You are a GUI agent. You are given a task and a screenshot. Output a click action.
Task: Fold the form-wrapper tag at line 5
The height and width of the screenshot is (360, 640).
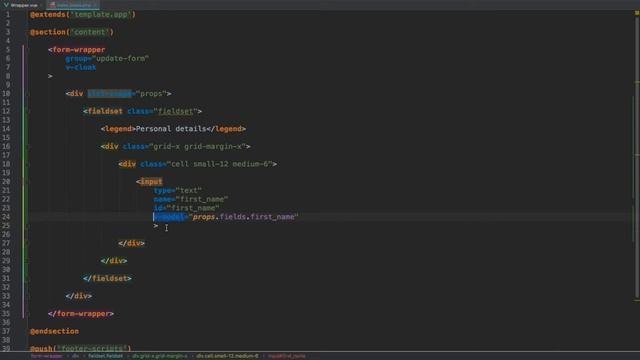pyautogui.click(x=28, y=50)
